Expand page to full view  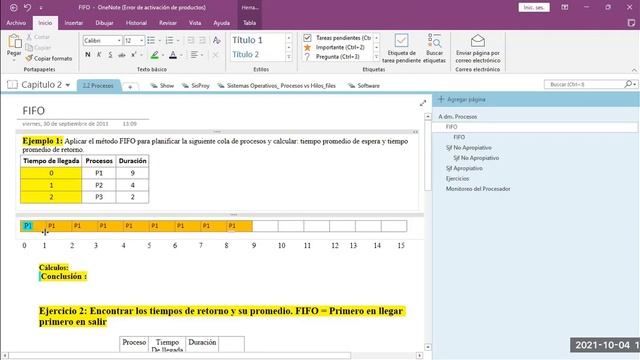(x=423, y=103)
